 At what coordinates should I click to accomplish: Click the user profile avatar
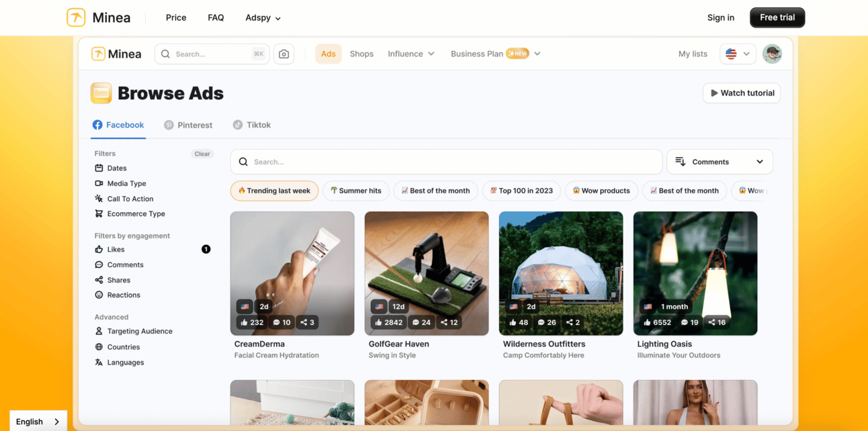[x=772, y=54]
